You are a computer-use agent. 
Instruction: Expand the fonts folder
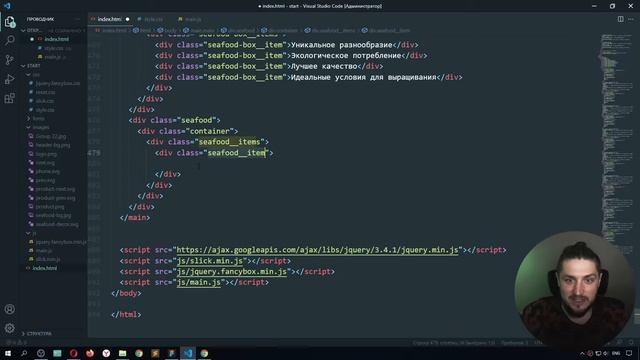(x=29, y=119)
